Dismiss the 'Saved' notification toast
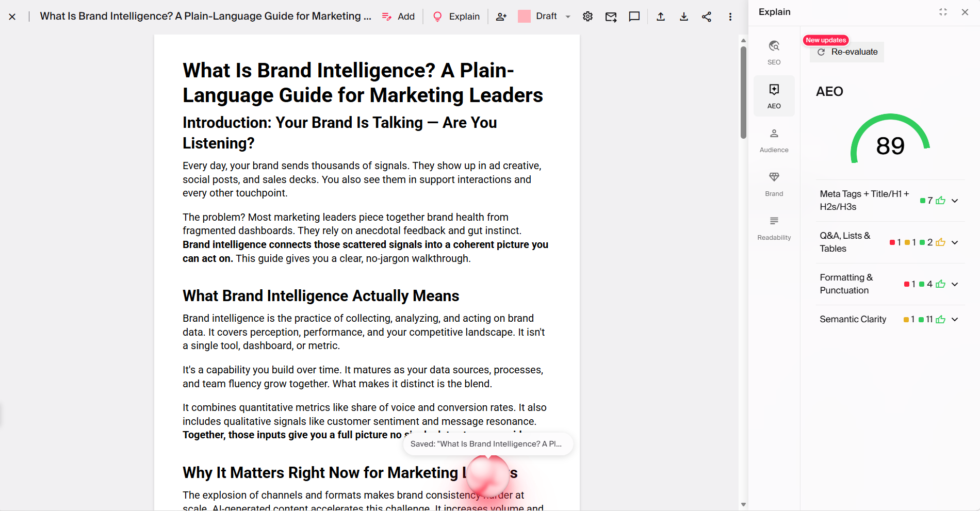Screen dimensions: 980x511 pyautogui.click(x=488, y=444)
